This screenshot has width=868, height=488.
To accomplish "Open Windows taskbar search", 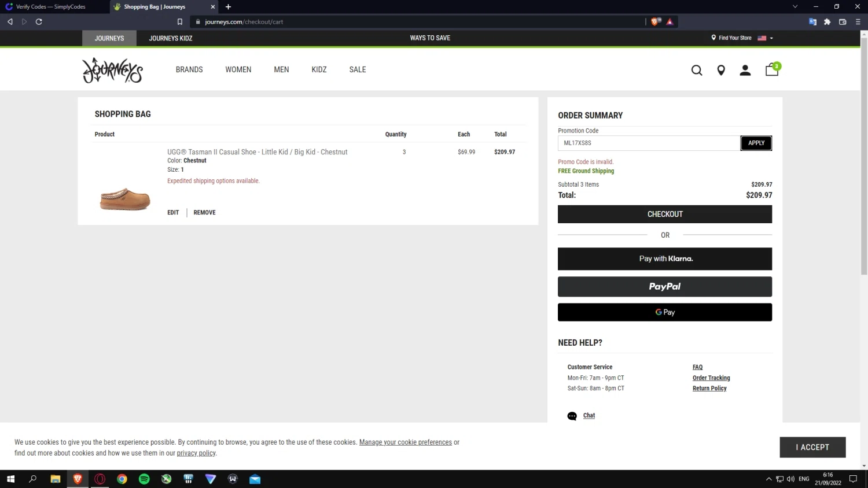I will pos(32,479).
